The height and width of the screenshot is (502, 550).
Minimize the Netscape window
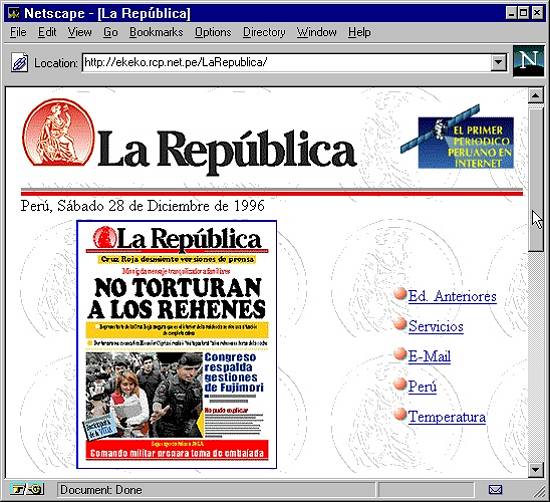point(512,13)
